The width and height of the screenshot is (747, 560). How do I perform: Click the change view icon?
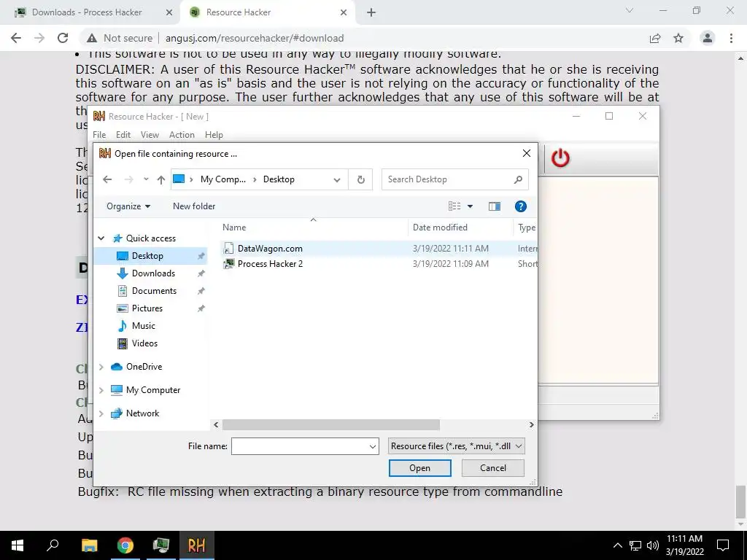tap(454, 206)
